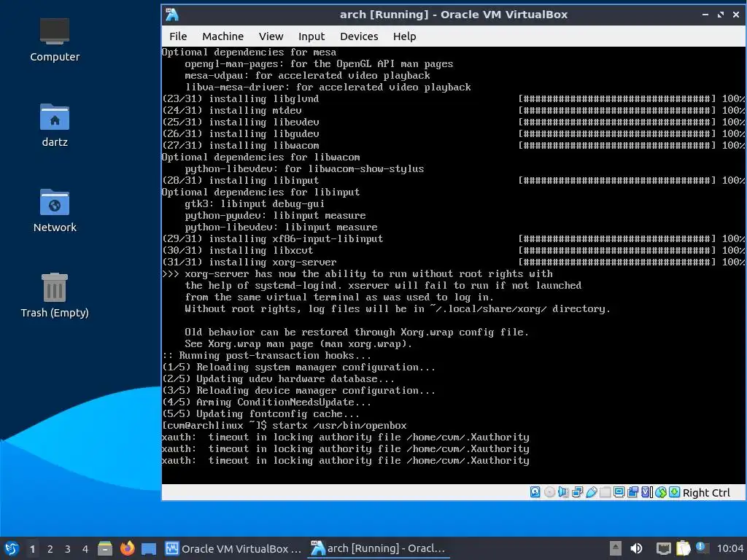Click the '(4/5) Arming ConditionNeedsUpdate...' line

[x=267, y=402]
